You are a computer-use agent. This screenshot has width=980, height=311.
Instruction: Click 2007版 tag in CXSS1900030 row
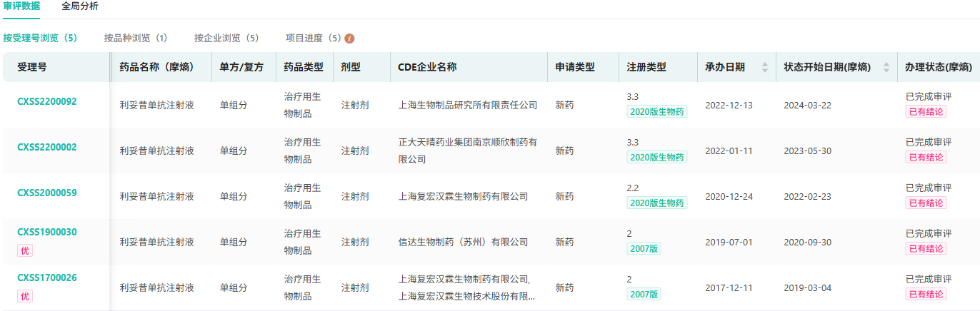(644, 248)
